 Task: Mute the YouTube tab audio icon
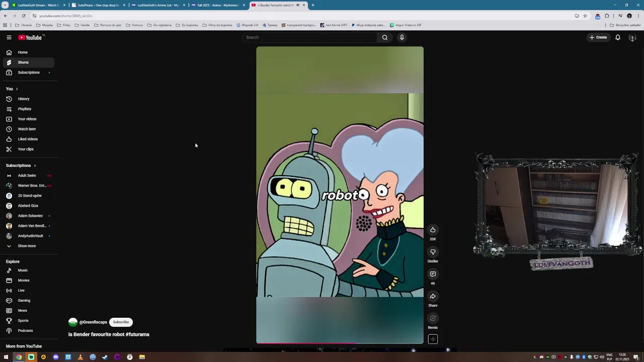click(297, 5)
